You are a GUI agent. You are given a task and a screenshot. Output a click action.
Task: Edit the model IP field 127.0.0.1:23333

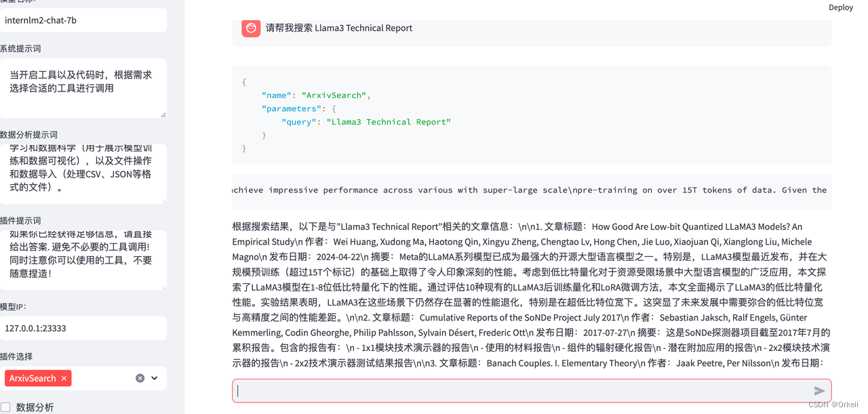coord(83,328)
